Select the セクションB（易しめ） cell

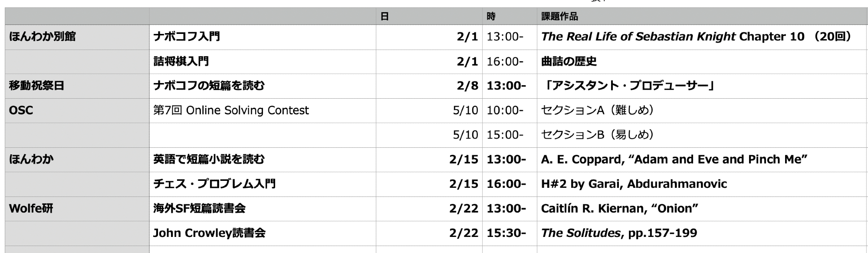coord(701,135)
